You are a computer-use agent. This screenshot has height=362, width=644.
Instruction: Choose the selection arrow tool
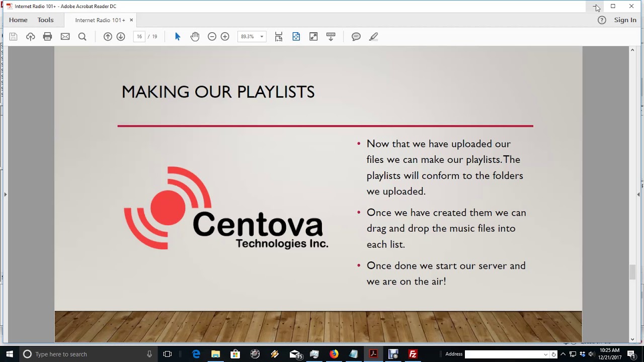(x=178, y=37)
